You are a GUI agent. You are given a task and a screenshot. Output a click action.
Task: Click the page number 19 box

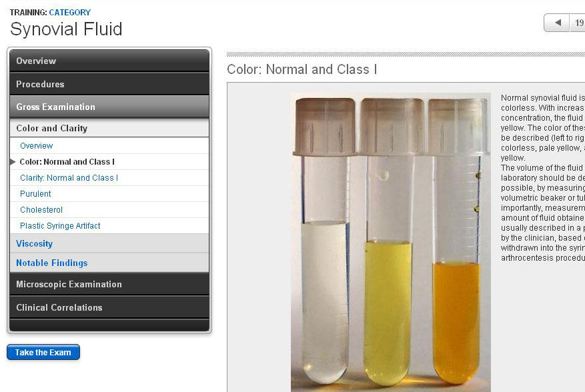click(x=578, y=23)
